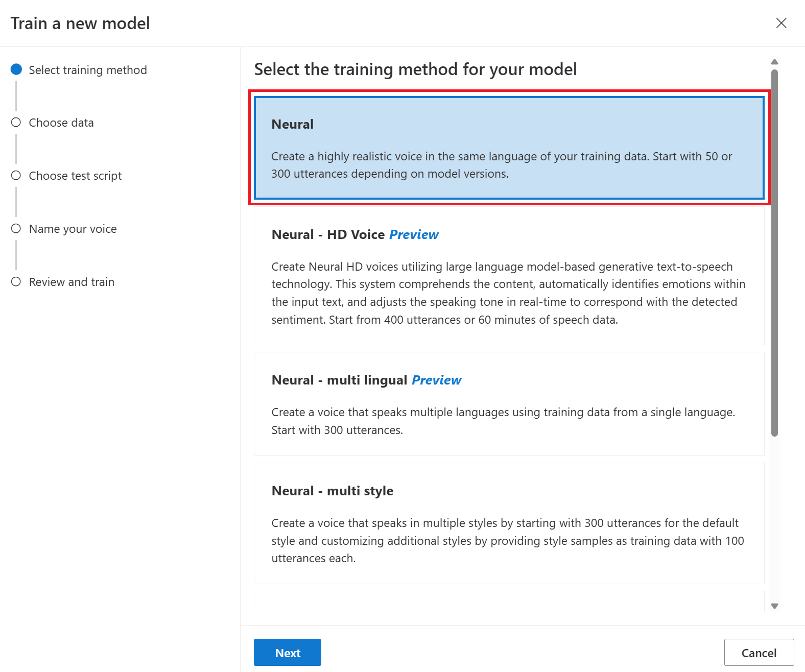Image resolution: width=805 pixels, height=672 pixels.
Task: Open the Review and train step label
Action: (72, 282)
